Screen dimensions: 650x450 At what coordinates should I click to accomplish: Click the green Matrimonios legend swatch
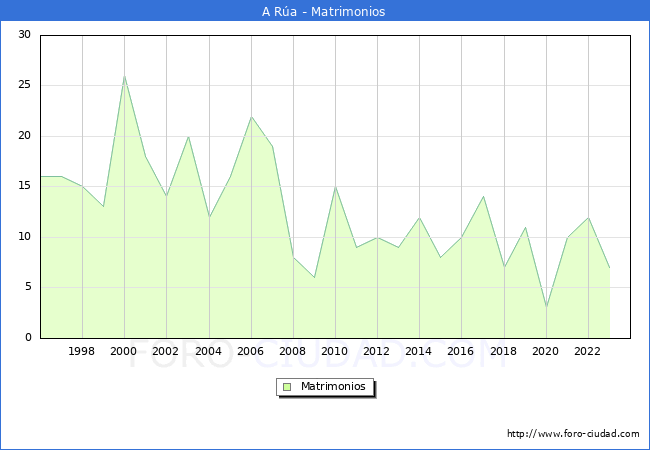pos(287,386)
